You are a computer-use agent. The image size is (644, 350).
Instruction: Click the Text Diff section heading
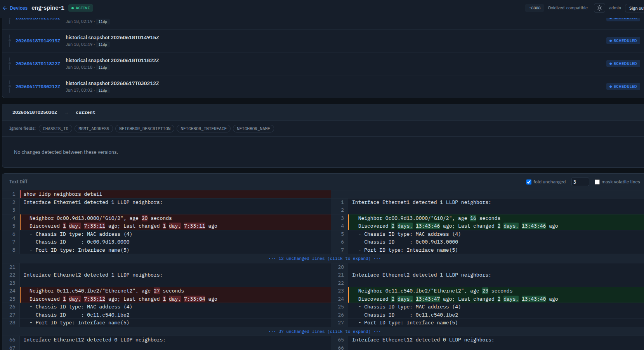[18, 182]
